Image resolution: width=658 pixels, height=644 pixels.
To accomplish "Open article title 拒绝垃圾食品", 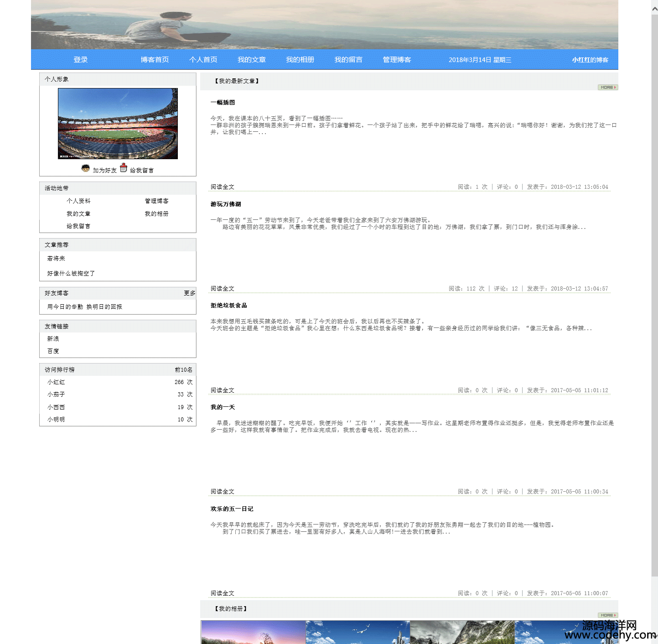I will [x=229, y=306].
